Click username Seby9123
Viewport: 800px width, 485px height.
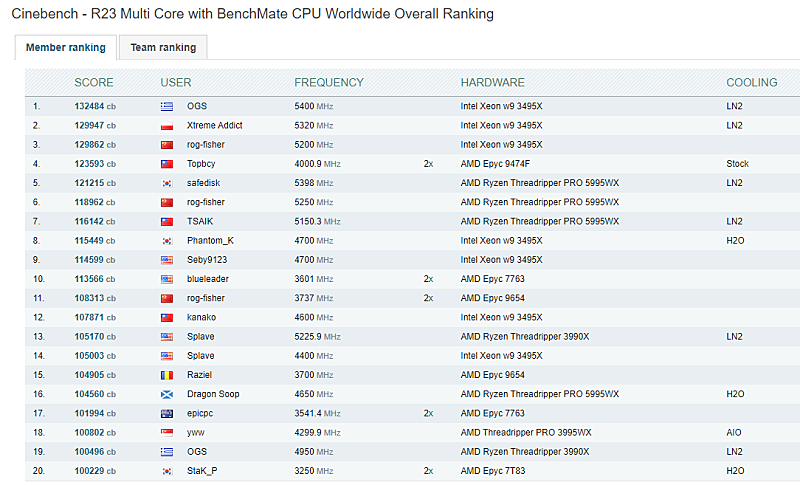point(207,260)
